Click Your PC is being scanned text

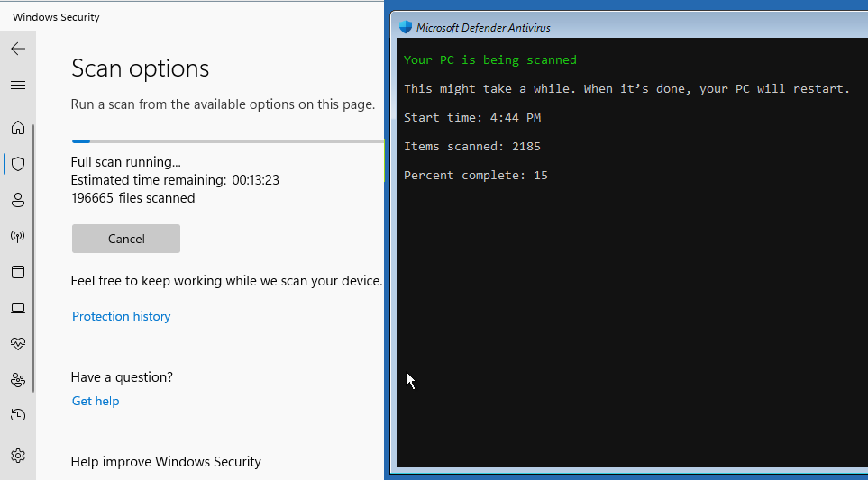coord(490,59)
